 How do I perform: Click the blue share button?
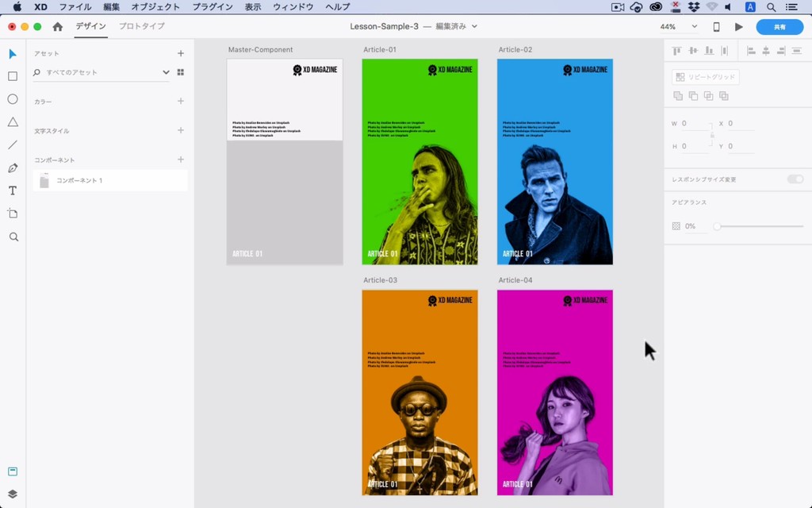[779, 26]
